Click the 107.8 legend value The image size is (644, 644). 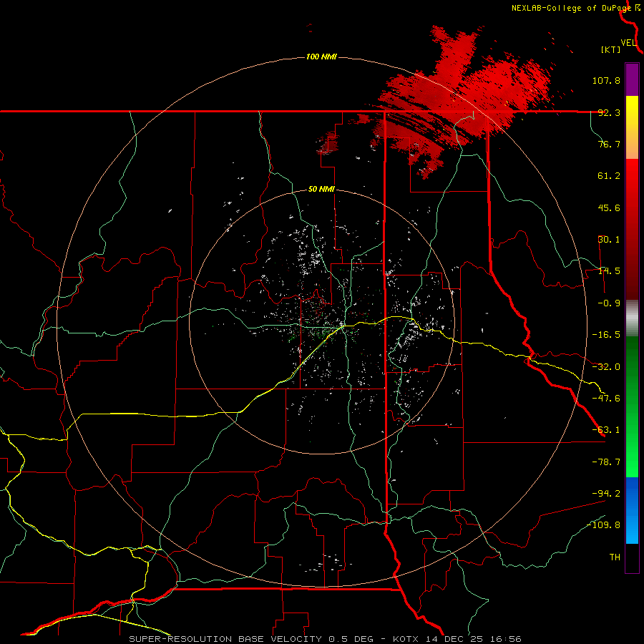606,80
